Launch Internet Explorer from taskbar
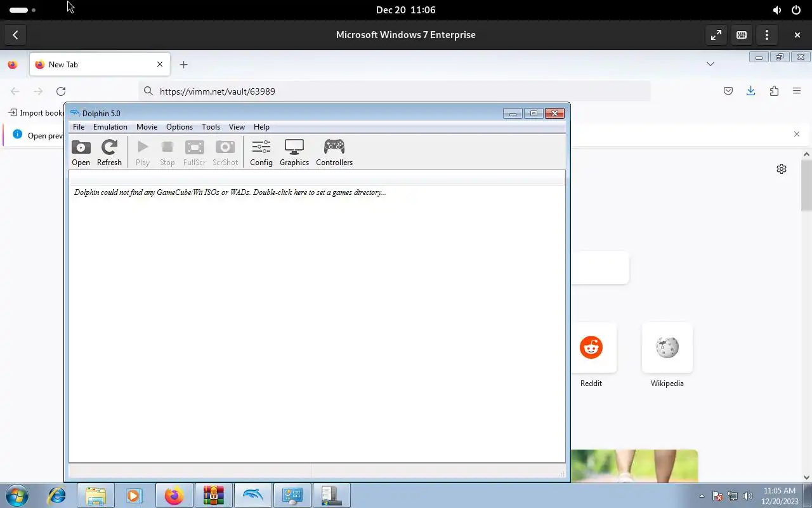 coord(57,495)
